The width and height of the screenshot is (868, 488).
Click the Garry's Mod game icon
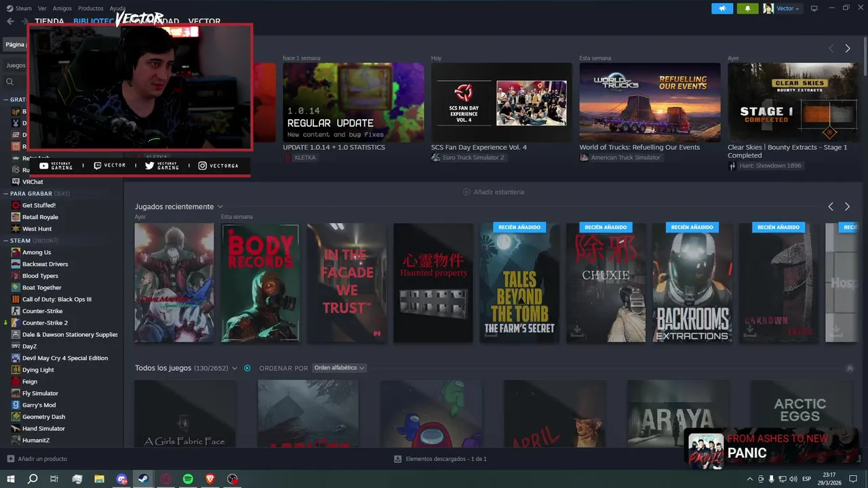click(16, 405)
